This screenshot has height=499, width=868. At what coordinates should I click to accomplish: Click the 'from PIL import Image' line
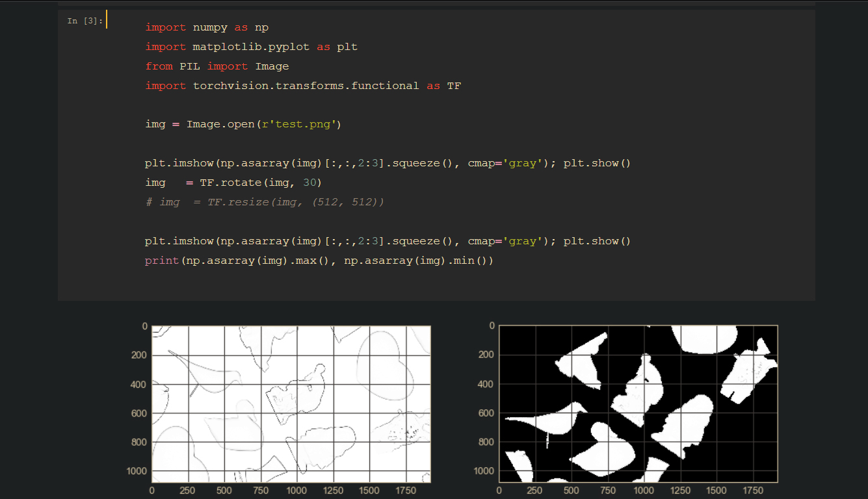pyautogui.click(x=217, y=66)
